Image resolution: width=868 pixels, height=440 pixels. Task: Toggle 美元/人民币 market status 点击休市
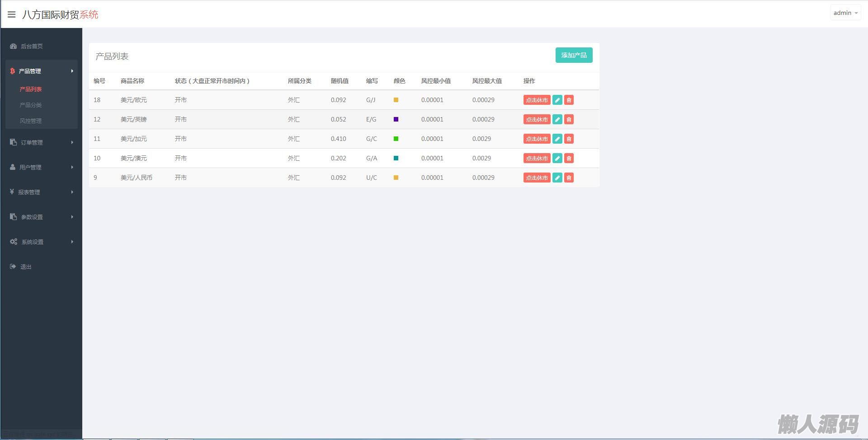[x=537, y=178]
